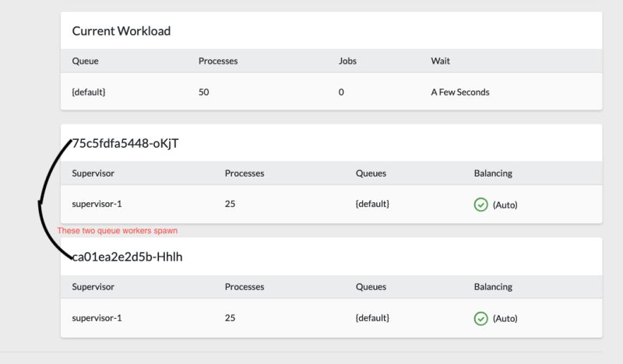Click the 25 processes value under ca01ea2e2d5b-Hhlh
Screen dimensions: 623x364
230,318
